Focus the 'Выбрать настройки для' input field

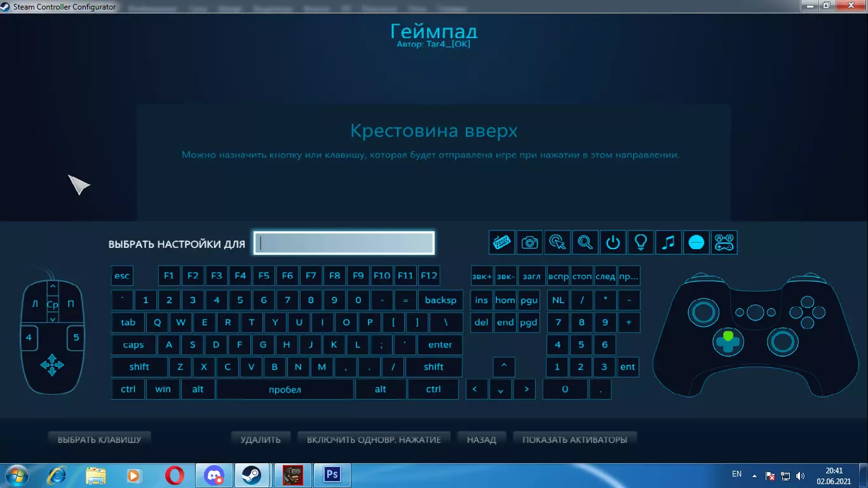point(344,243)
